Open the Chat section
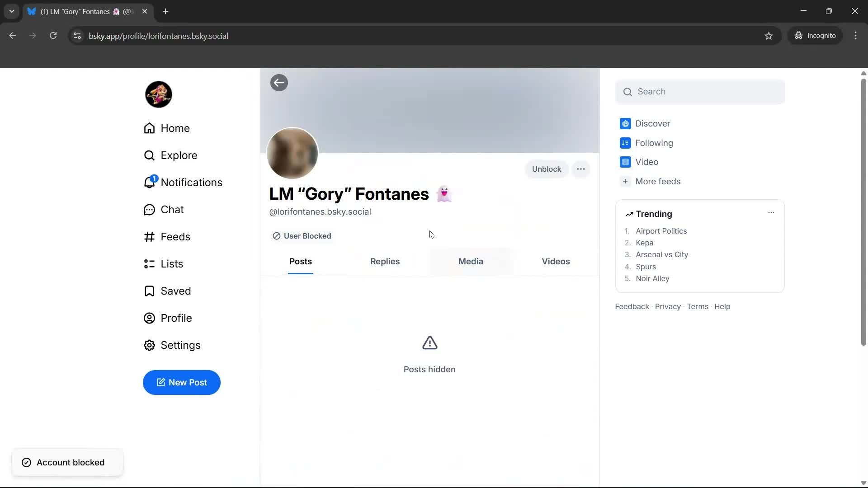This screenshot has height=488, width=868. (173, 209)
